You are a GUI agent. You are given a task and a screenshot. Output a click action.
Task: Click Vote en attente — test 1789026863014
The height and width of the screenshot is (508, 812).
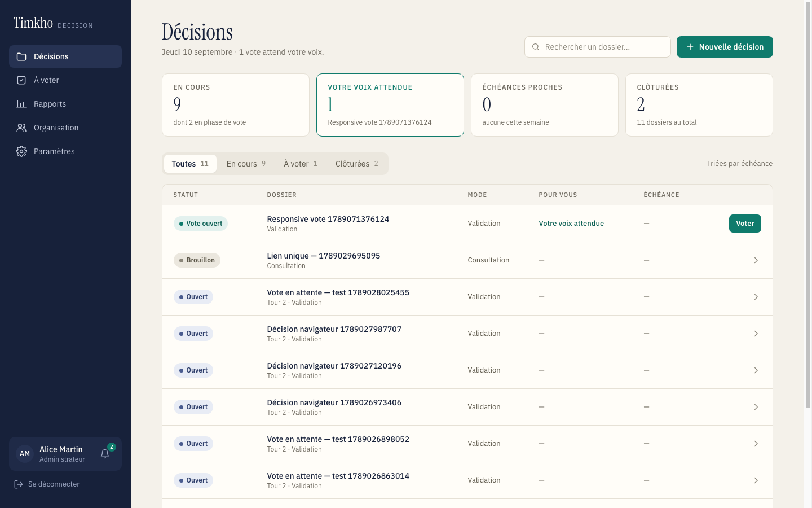[338, 476]
